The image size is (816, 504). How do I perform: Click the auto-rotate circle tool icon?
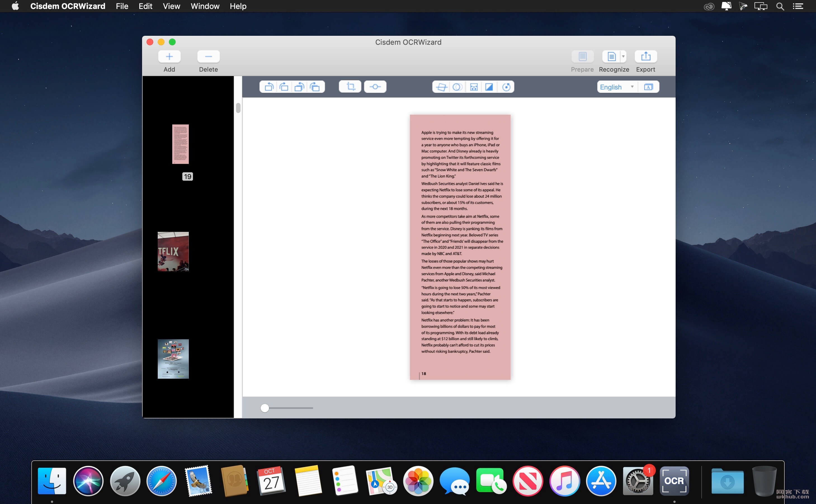click(506, 87)
